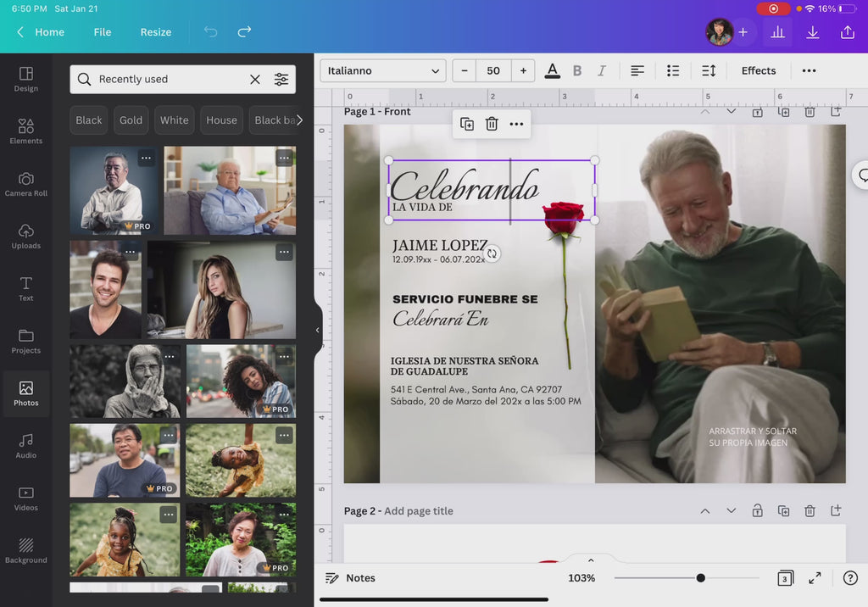This screenshot has width=868, height=607.
Task: Open the Resize menu
Action: coord(156,31)
